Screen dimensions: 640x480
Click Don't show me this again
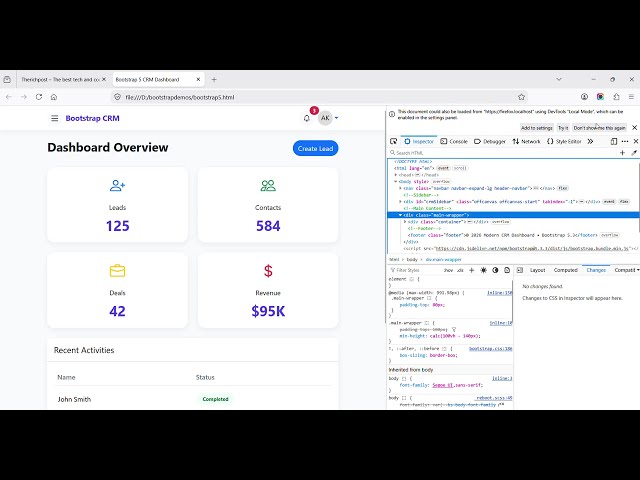pyautogui.click(x=599, y=128)
